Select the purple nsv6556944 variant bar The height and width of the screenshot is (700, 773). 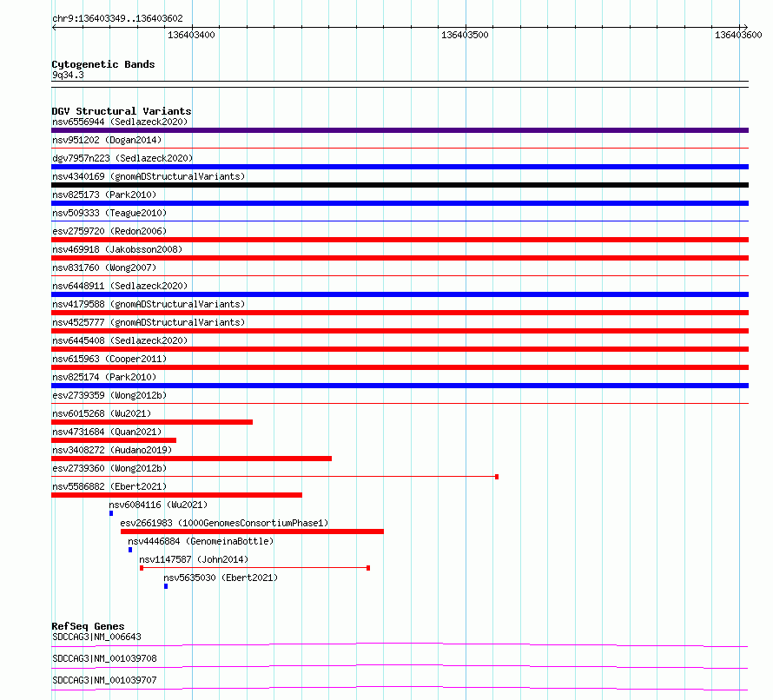click(400, 130)
